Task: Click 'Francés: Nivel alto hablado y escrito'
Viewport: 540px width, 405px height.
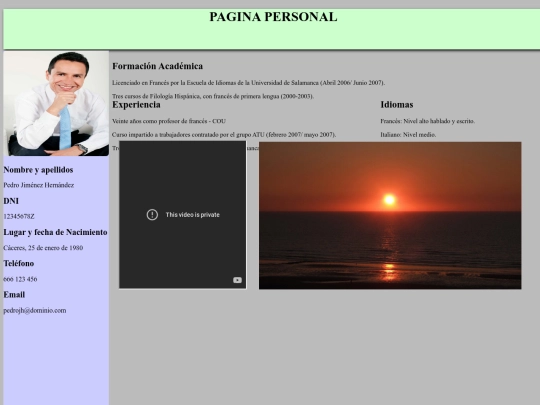Action: click(x=427, y=121)
